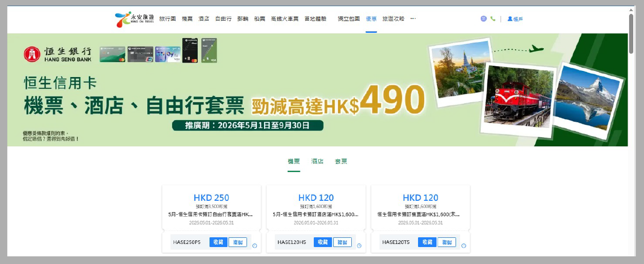Go to 自由行 in the navigation
Image resolution: width=644 pixels, height=264 pixels.
click(223, 18)
